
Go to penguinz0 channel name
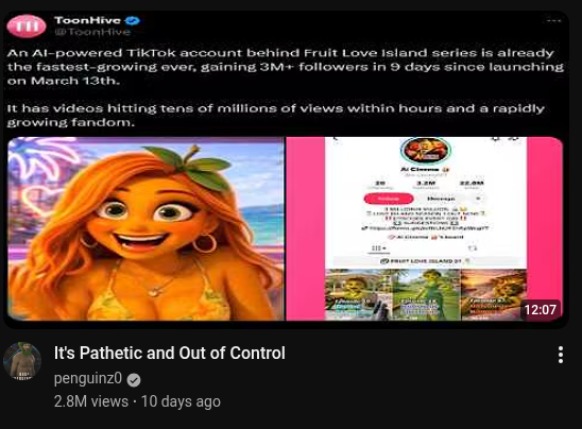(88, 379)
